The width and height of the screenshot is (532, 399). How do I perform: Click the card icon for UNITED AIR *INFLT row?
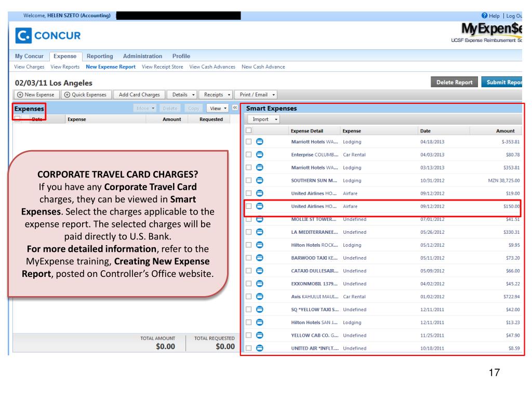[260, 348]
